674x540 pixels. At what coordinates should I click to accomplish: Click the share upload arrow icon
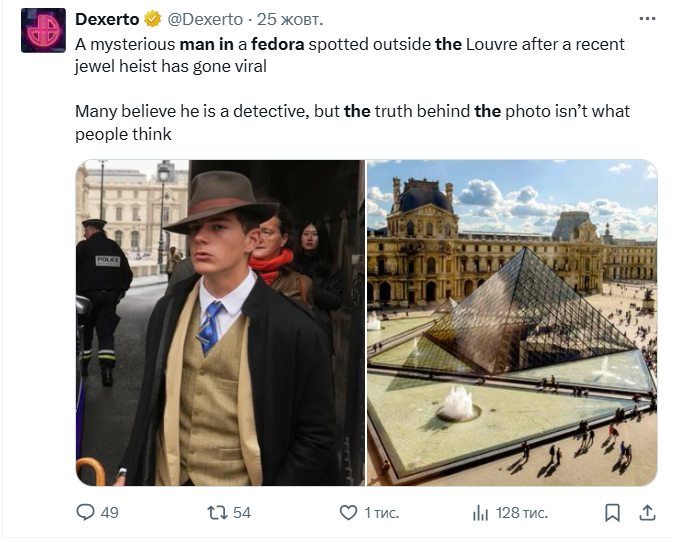647,512
